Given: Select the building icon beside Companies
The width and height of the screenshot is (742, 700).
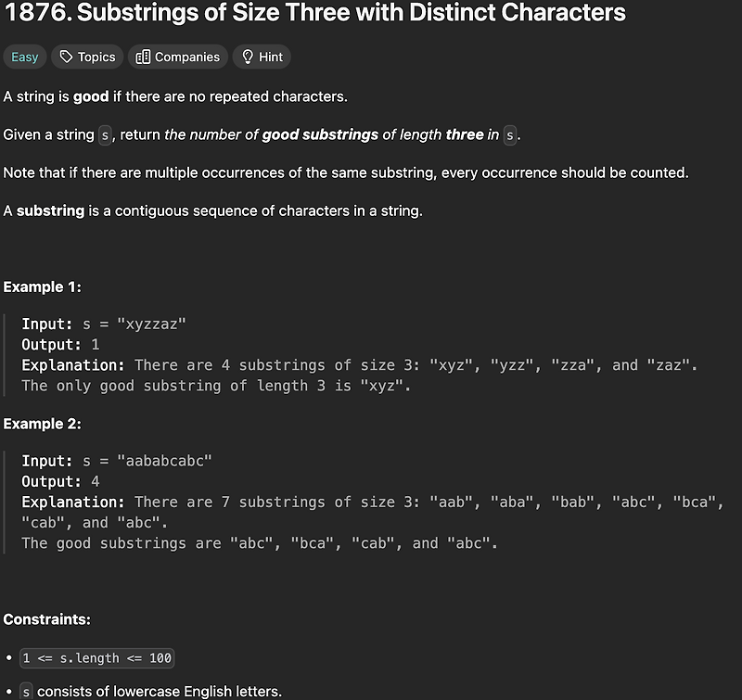Looking at the screenshot, I should [x=143, y=57].
